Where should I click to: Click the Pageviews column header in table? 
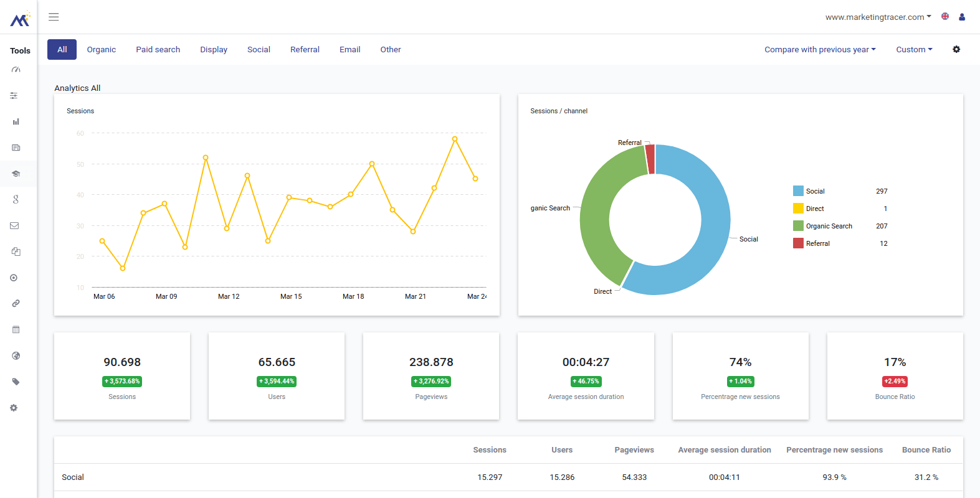tap(634, 450)
